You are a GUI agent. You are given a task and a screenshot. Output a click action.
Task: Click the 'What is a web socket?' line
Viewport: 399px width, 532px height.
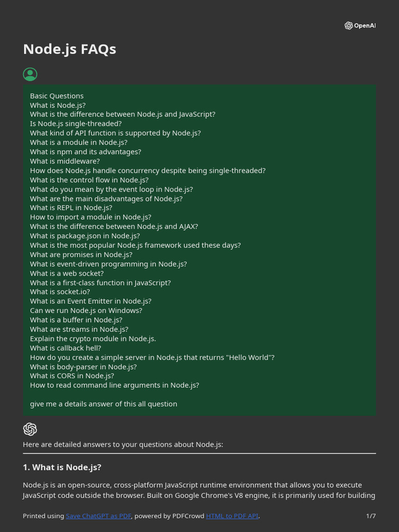[66, 273]
